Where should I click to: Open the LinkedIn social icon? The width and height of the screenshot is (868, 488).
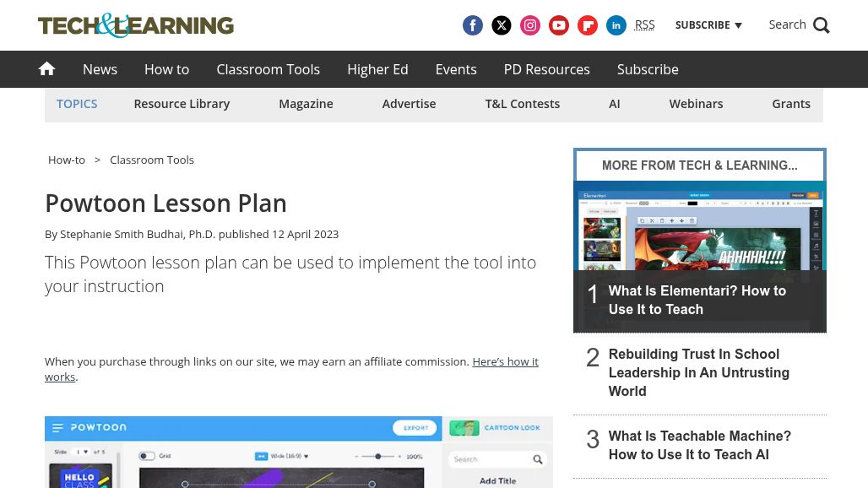(x=616, y=25)
